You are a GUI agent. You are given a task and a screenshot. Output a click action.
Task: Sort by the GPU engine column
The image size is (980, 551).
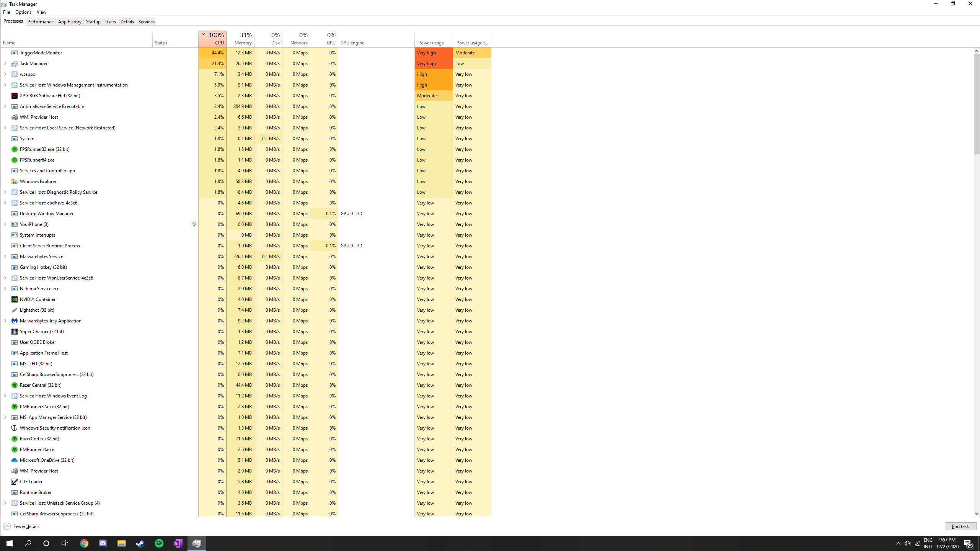coord(376,39)
